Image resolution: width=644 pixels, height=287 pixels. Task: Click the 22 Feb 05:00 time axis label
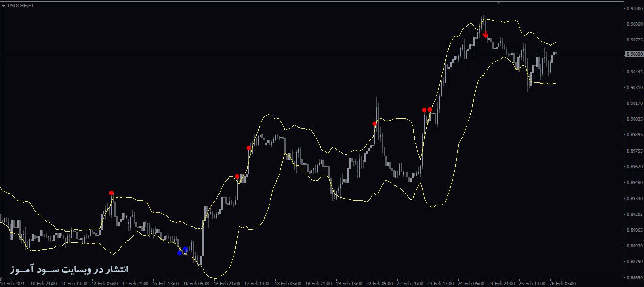point(379,283)
